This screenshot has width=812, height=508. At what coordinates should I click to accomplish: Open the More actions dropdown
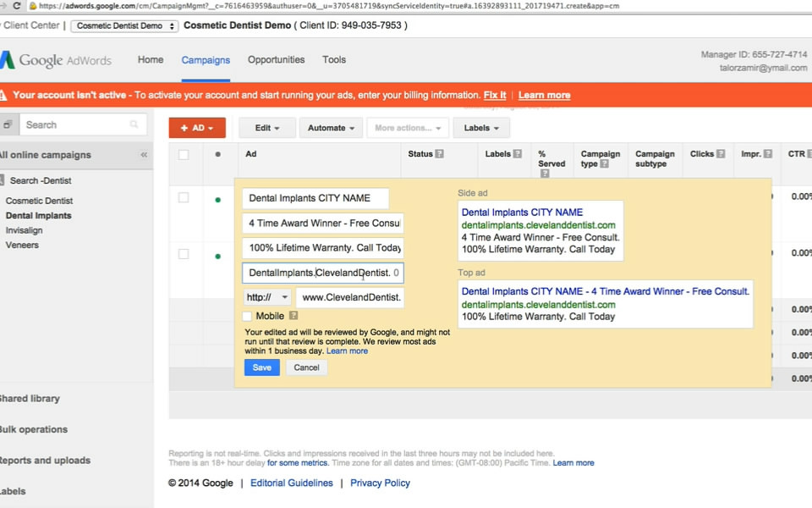pyautogui.click(x=408, y=128)
